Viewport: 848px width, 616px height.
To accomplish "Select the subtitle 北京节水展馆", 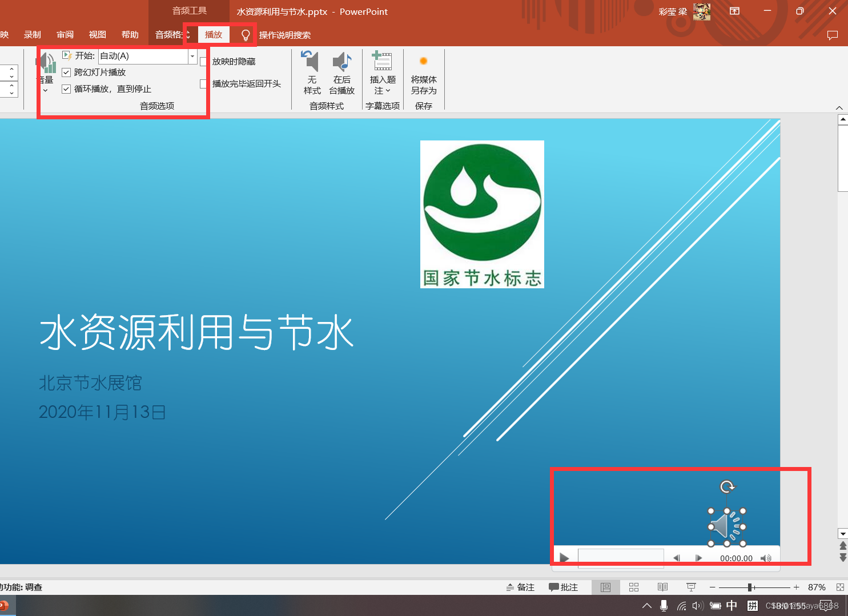I will tap(90, 383).
